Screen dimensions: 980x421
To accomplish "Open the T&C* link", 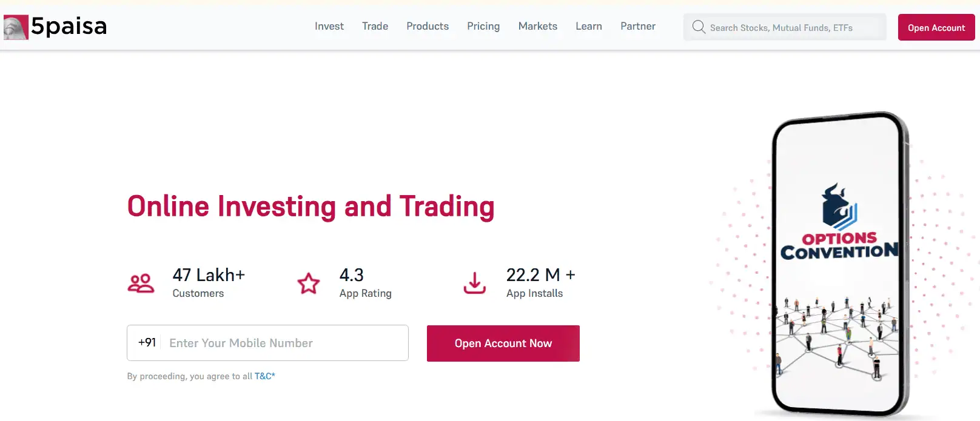I will 265,376.
